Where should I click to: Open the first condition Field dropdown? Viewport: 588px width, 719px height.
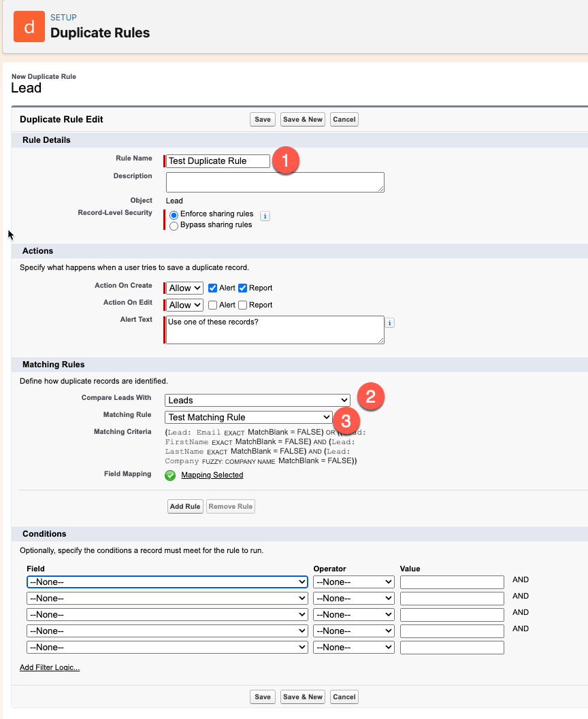(x=167, y=582)
